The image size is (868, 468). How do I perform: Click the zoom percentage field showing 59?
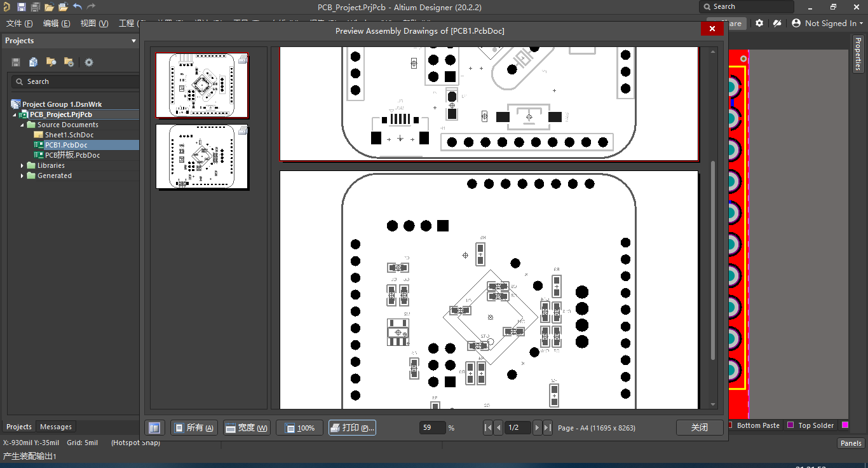[x=431, y=428]
